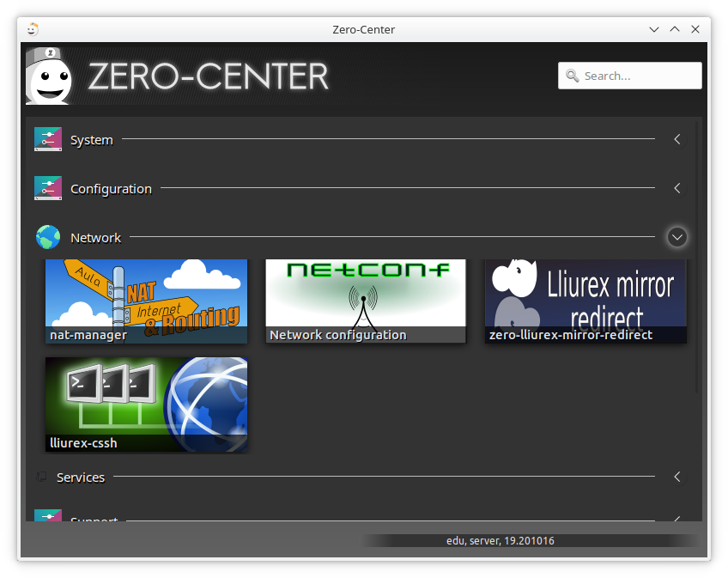Click the Network section label
The image size is (728, 578).
[95, 238]
